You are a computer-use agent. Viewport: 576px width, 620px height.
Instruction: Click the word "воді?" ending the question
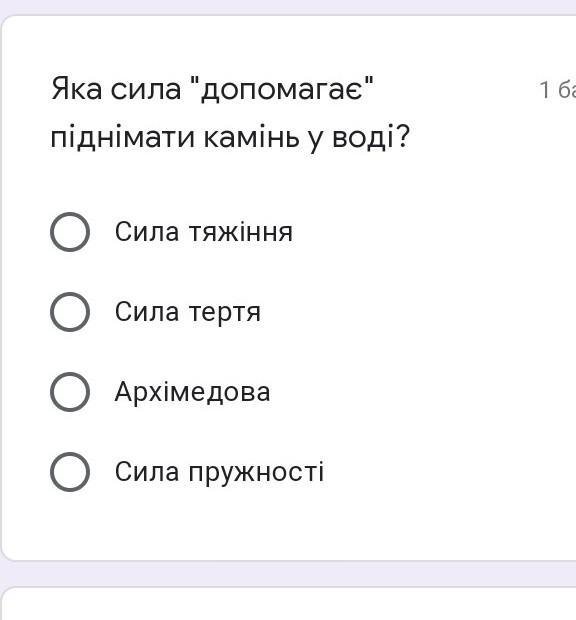click(371, 136)
